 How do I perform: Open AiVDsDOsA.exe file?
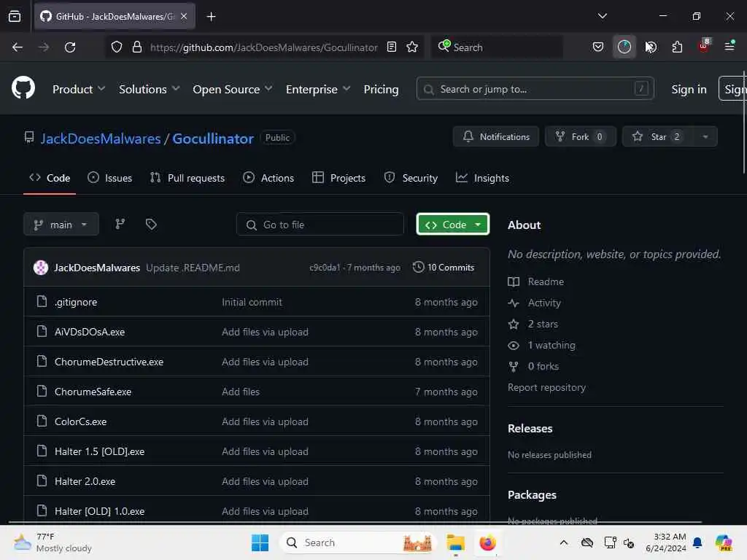click(x=90, y=332)
